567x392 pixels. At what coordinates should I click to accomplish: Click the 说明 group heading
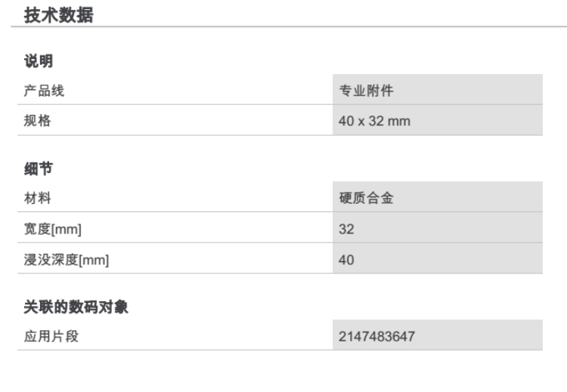pos(38,61)
